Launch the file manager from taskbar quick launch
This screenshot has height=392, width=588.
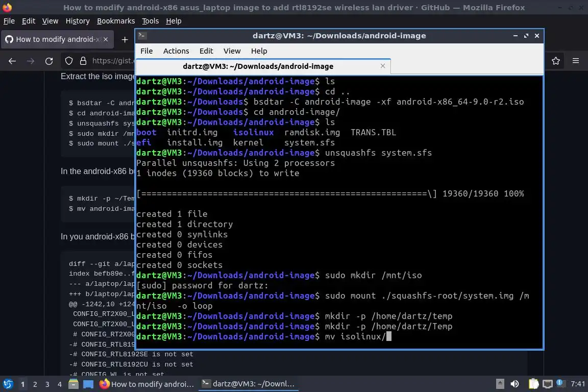(x=73, y=384)
